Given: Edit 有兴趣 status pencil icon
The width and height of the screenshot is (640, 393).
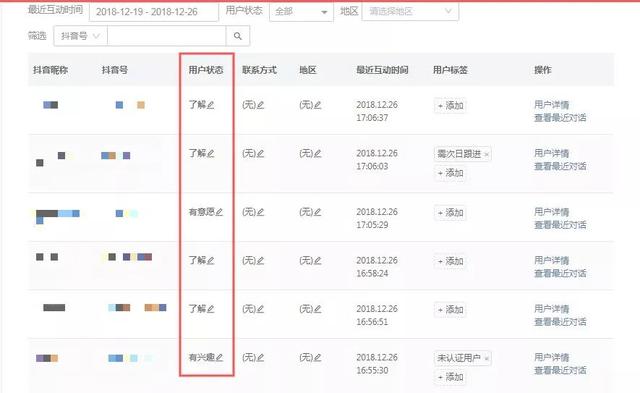Looking at the screenshot, I should click(219, 358).
